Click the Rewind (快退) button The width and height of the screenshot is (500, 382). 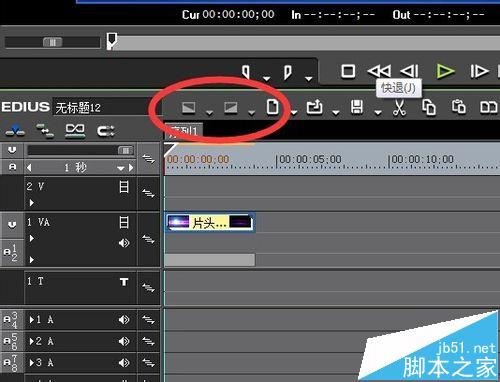379,71
